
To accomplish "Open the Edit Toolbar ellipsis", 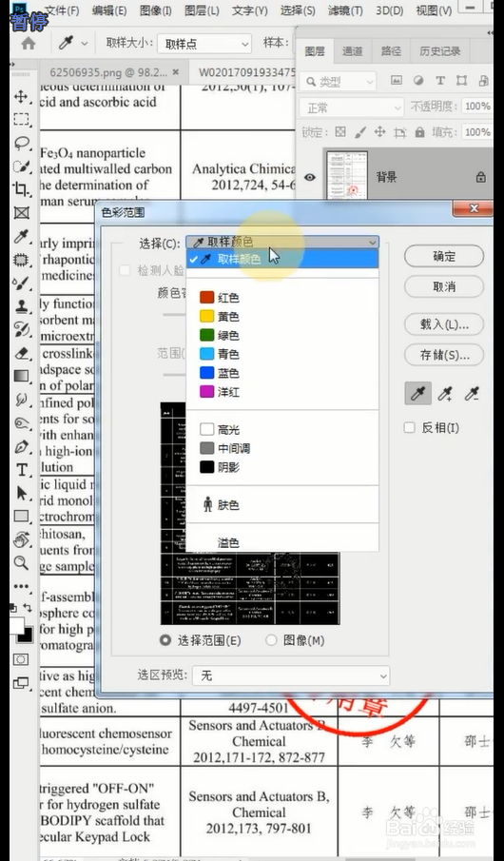I will 21,586.
